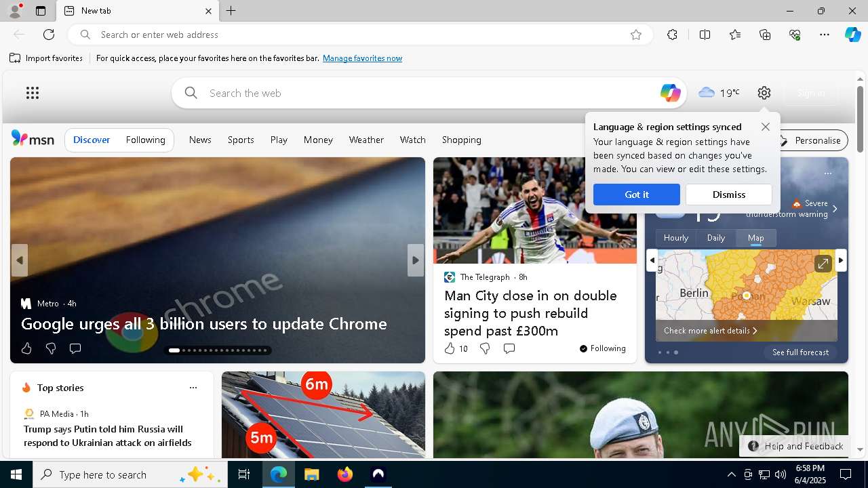This screenshot has height=488, width=868.
Task: Open the Extensions puzzle icon
Action: click(672, 35)
